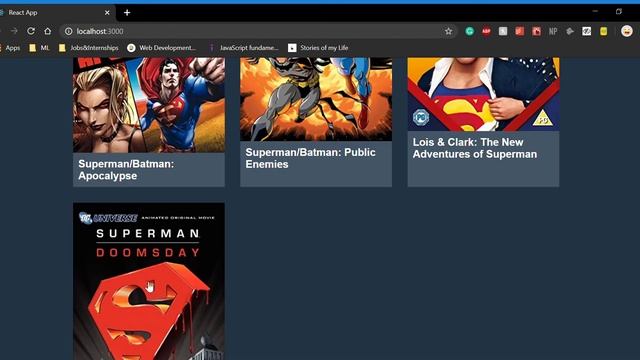Minimize the browser window

(595, 11)
